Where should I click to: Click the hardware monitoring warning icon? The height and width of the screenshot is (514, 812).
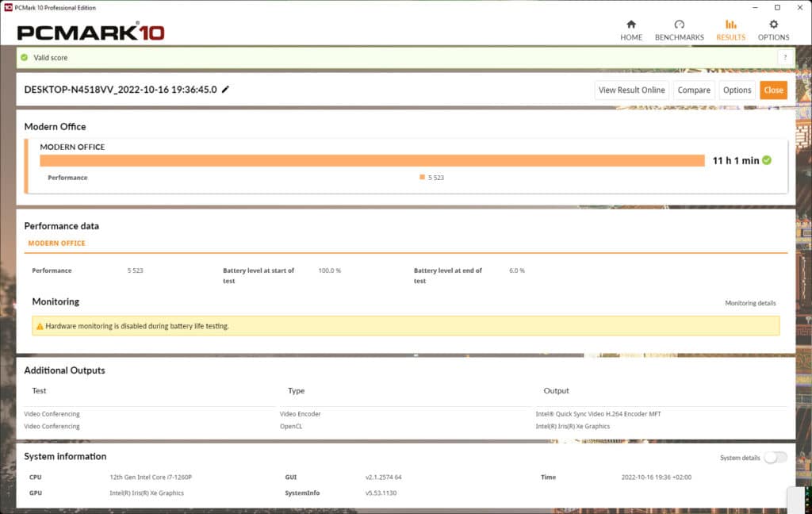(40, 327)
